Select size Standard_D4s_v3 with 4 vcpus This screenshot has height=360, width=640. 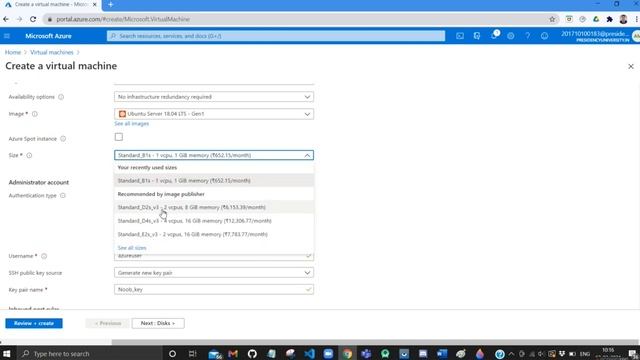[214, 221]
